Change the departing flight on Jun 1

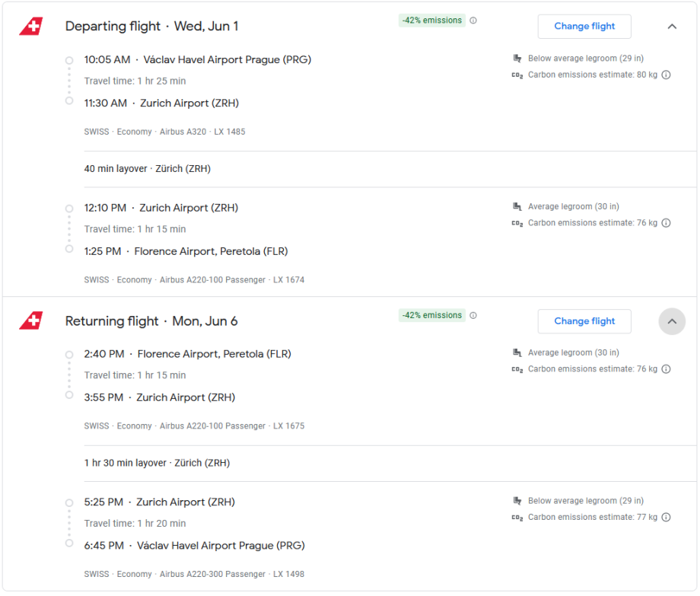tap(584, 27)
